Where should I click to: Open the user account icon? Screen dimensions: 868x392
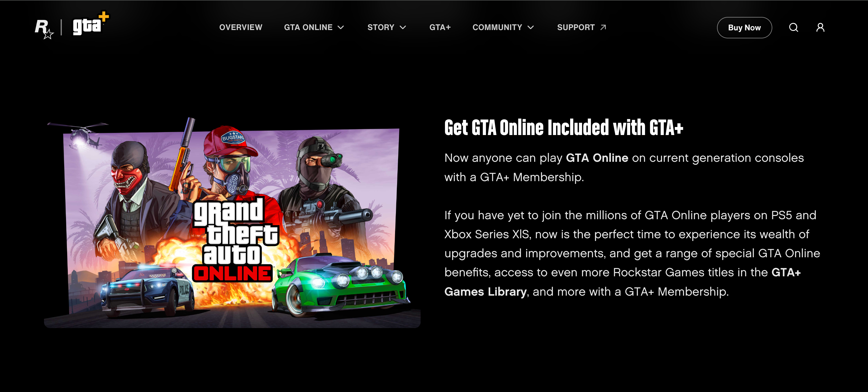pyautogui.click(x=820, y=28)
